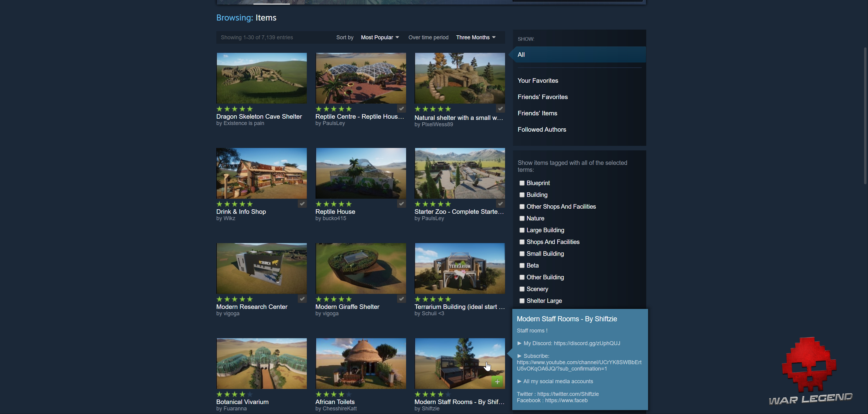Open author link PaulsLey under Reptile Centre
The height and width of the screenshot is (414, 868).
coord(333,124)
